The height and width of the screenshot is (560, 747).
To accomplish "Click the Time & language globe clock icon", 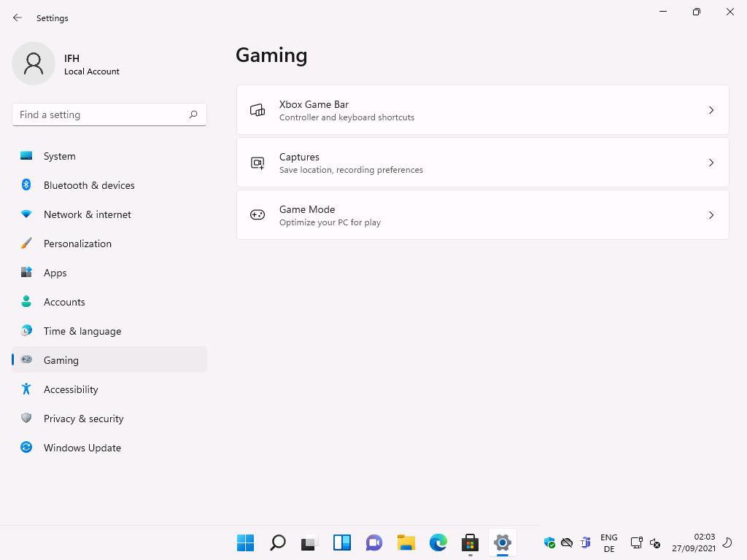I will point(26,330).
